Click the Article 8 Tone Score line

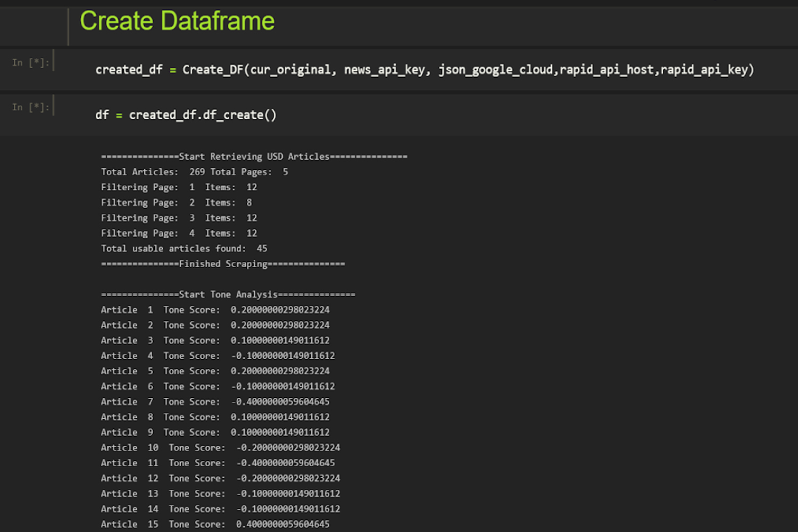point(215,417)
